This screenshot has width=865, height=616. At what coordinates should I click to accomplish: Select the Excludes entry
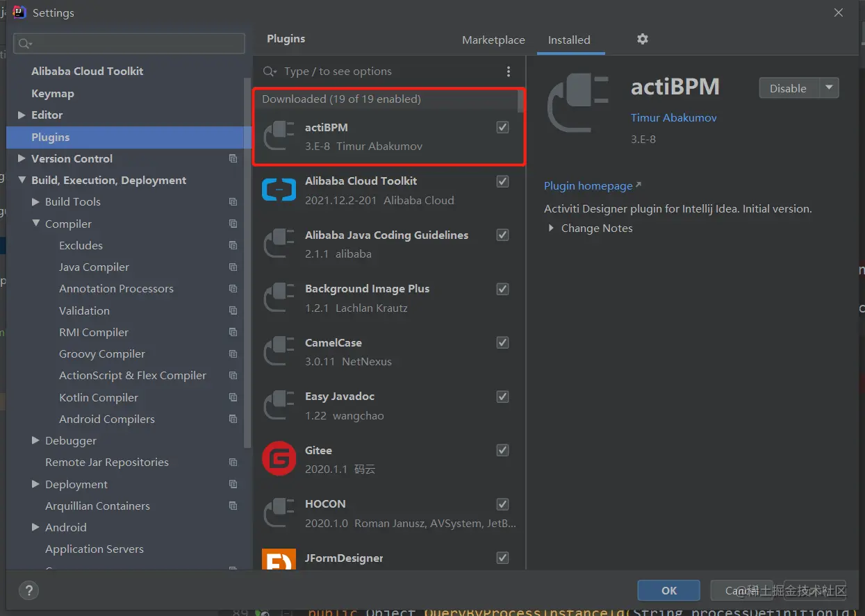click(x=81, y=246)
